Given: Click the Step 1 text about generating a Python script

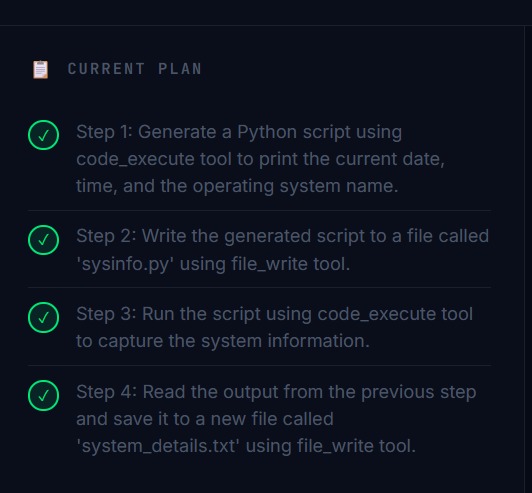Looking at the screenshot, I should click(x=260, y=159).
